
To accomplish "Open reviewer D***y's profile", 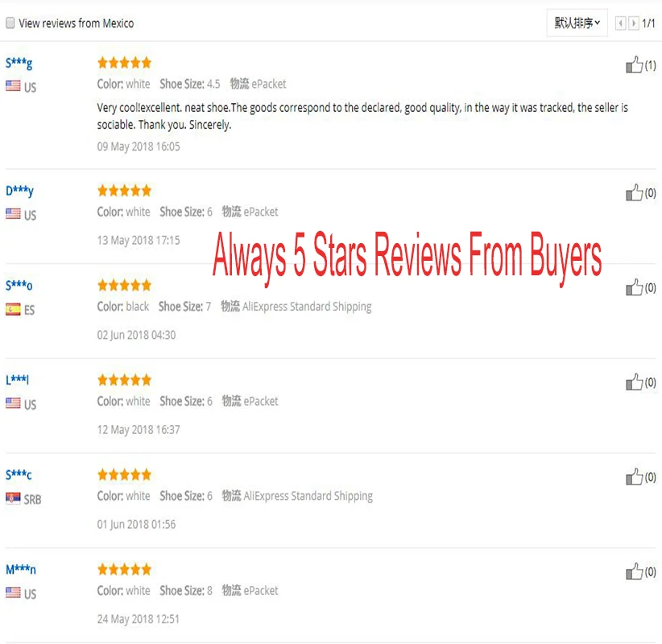I will pyautogui.click(x=19, y=191).
